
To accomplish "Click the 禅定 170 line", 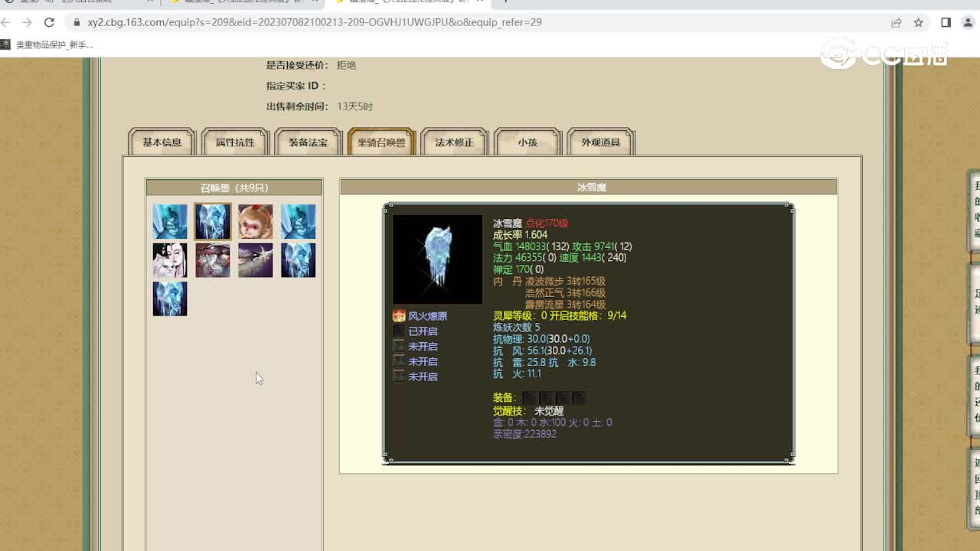I will (x=518, y=269).
